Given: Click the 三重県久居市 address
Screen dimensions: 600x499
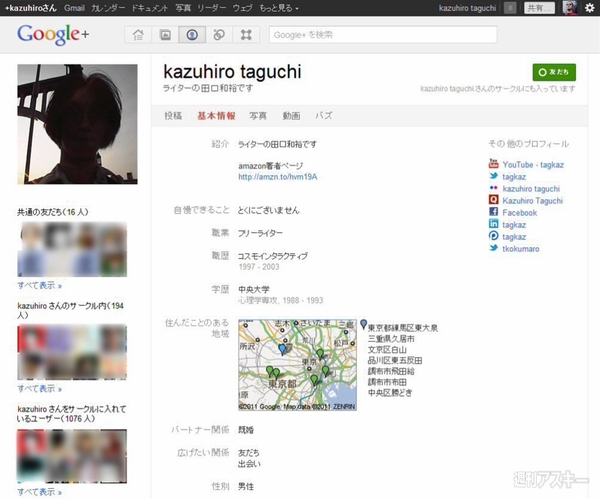Looking at the screenshot, I should coord(391,339).
